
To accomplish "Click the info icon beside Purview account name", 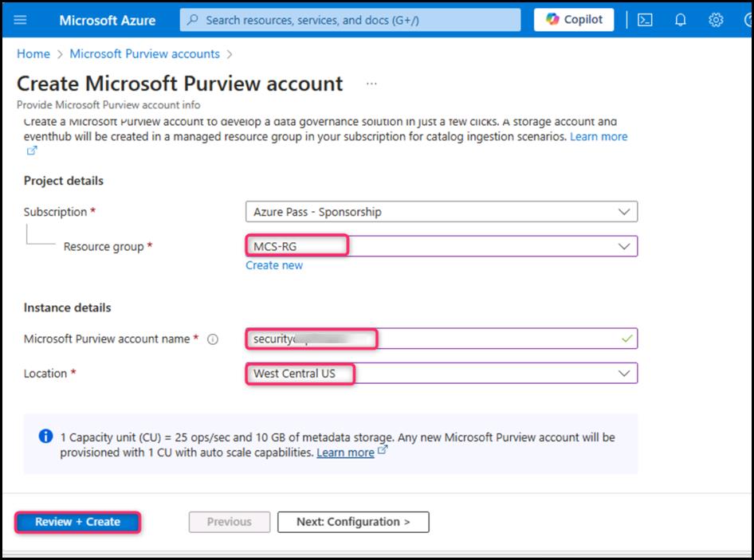I will (213, 339).
